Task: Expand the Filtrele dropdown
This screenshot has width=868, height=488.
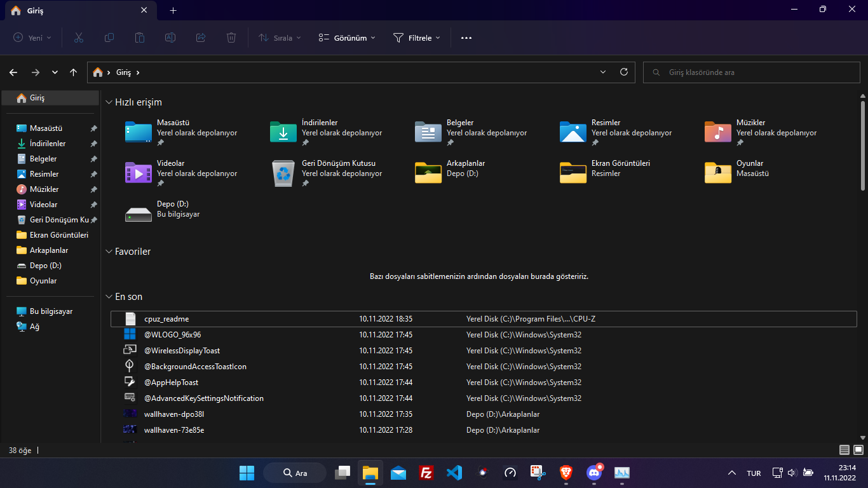Action: click(x=417, y=38)
